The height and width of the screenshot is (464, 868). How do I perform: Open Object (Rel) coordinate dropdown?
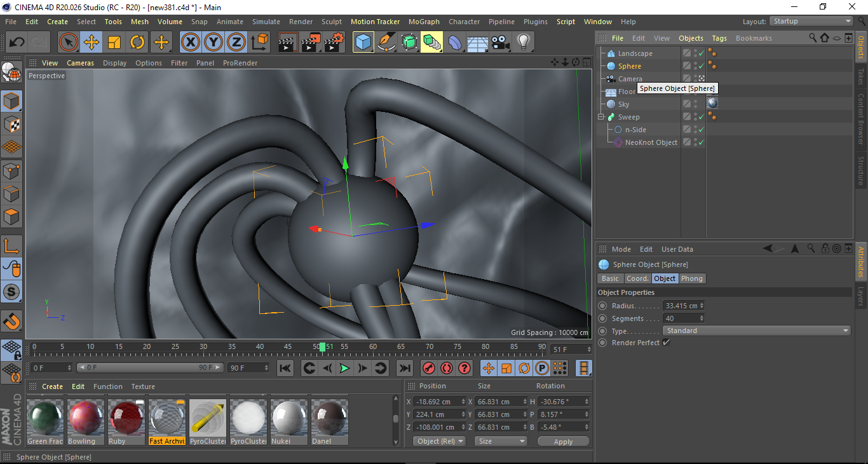439,441
